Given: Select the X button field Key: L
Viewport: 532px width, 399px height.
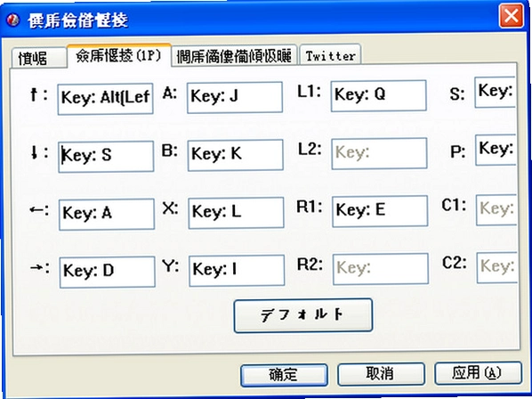Looking at the screenshot, I should click(236, 213).
